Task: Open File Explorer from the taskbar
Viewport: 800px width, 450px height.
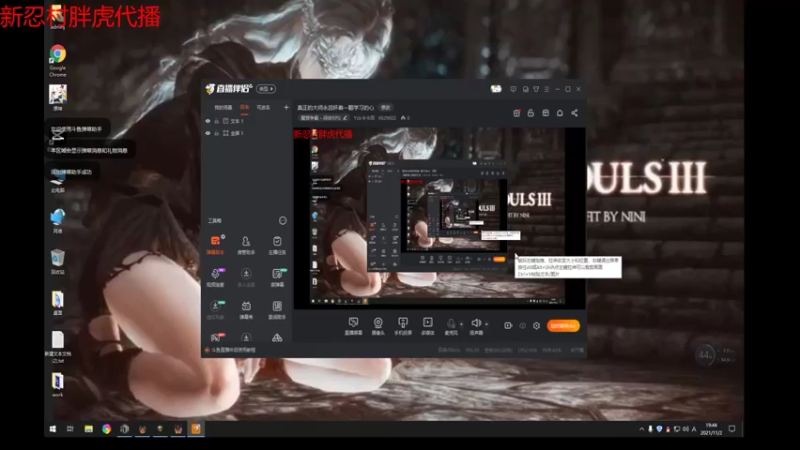Action: 88,429
